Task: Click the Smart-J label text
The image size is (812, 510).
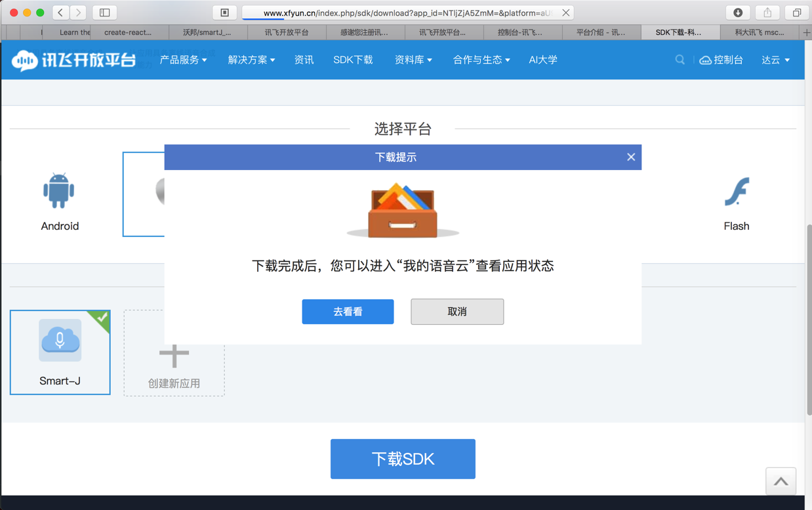Action: 60,381
